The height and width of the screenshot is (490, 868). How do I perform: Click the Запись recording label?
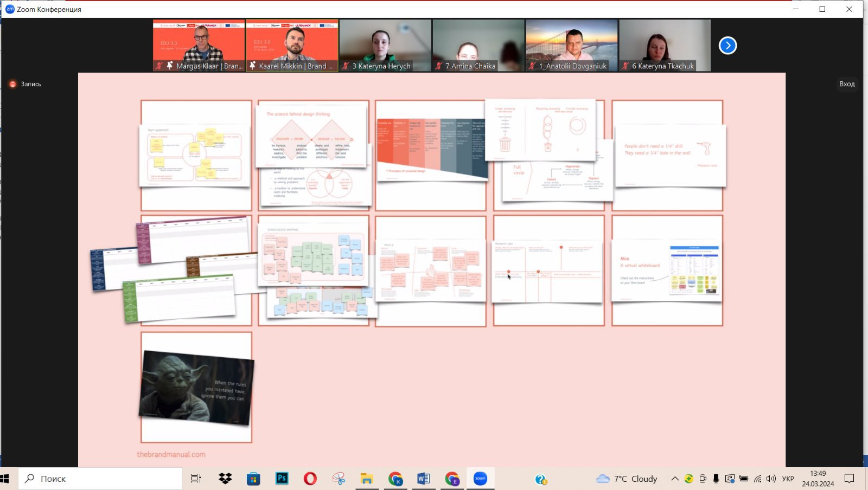coord(31,84)
